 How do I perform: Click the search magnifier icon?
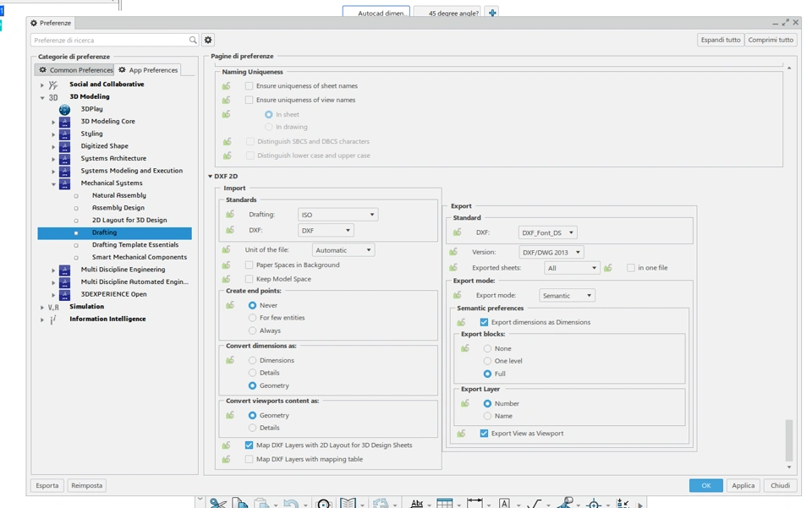click(x=193, y=40)
